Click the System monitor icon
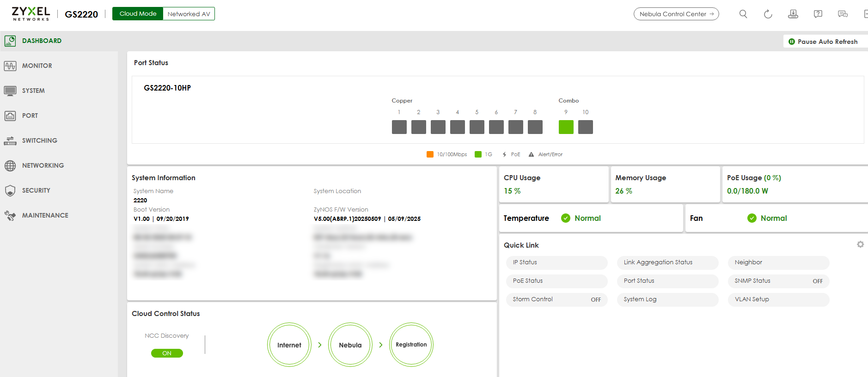 10,91
